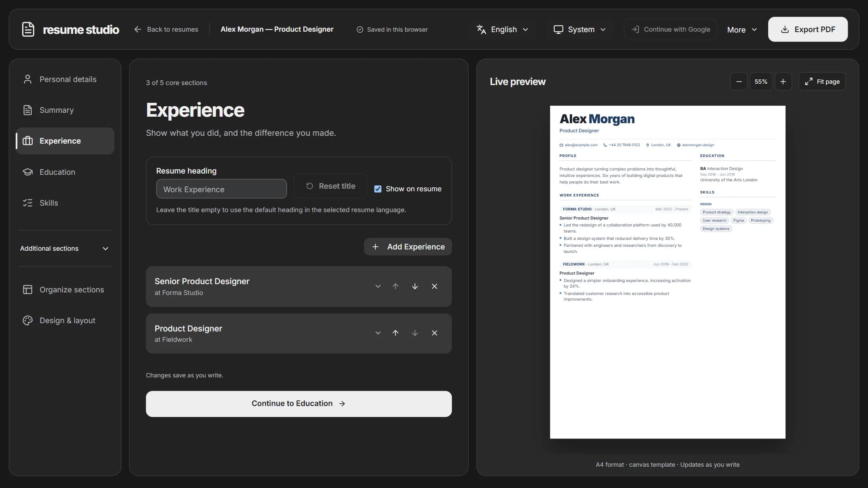Click the Personal details person icon

pyautogui.click(x=28, y=79)
